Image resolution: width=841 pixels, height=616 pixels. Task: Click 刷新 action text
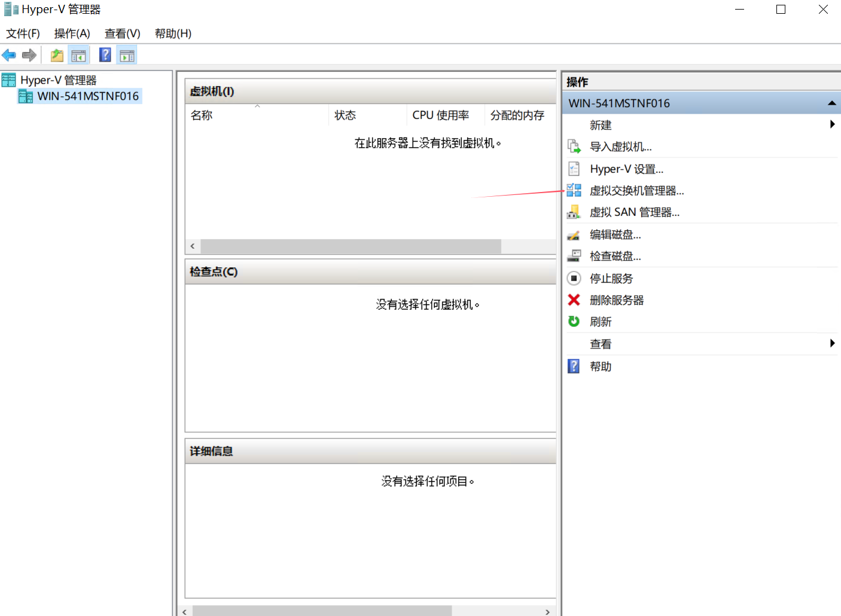pos(600,322)
